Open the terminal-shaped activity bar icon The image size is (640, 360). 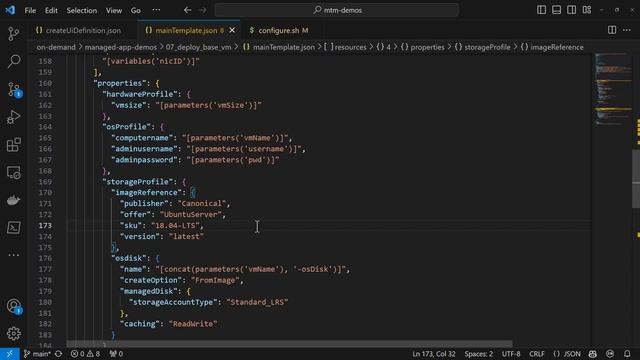point(14,227)
